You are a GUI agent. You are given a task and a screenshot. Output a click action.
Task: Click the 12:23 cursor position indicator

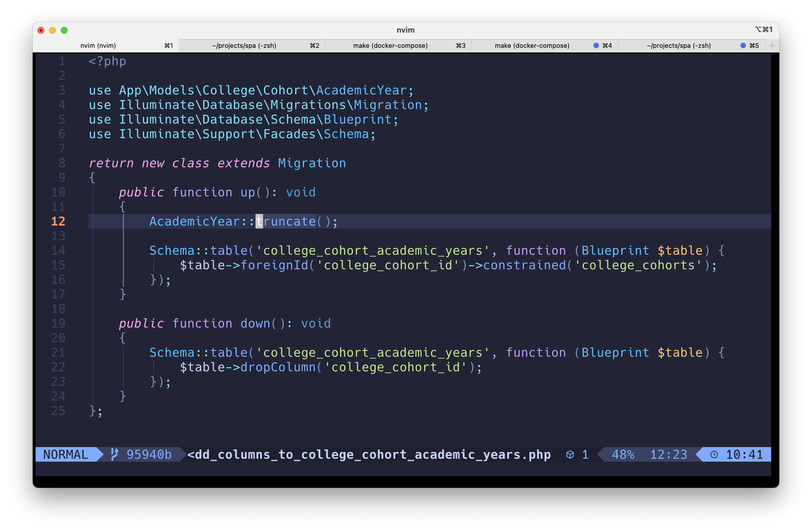pyautogui.click(x=668, y=455)
